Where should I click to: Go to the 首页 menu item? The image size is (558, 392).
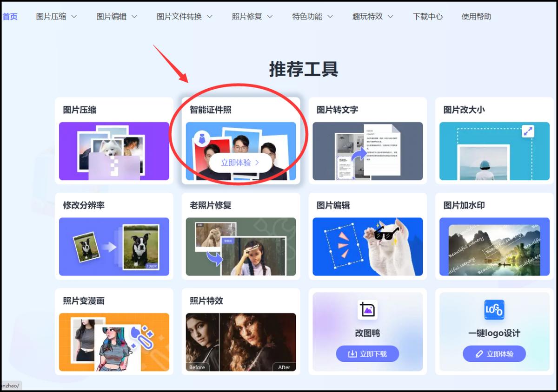[x=10, y=15]
